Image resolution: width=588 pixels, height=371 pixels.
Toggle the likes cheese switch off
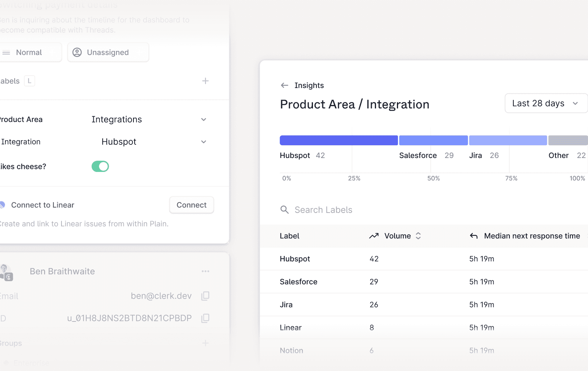point(100,167)
